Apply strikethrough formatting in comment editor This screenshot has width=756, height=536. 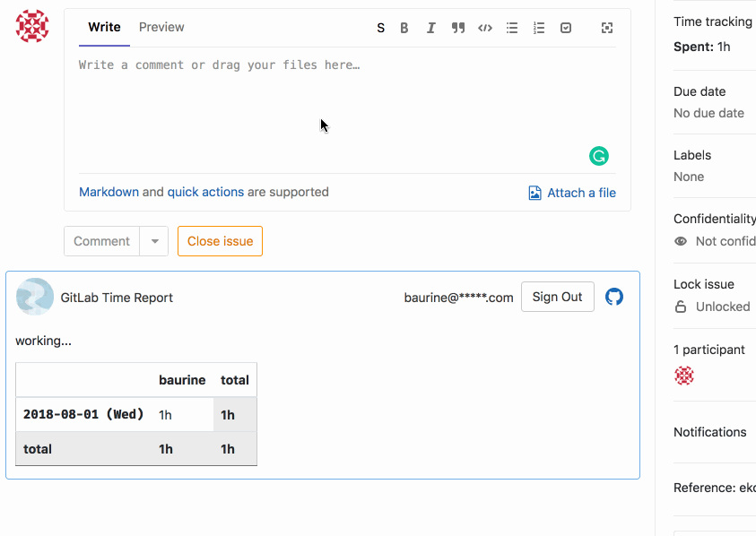(x=380, y=28)
